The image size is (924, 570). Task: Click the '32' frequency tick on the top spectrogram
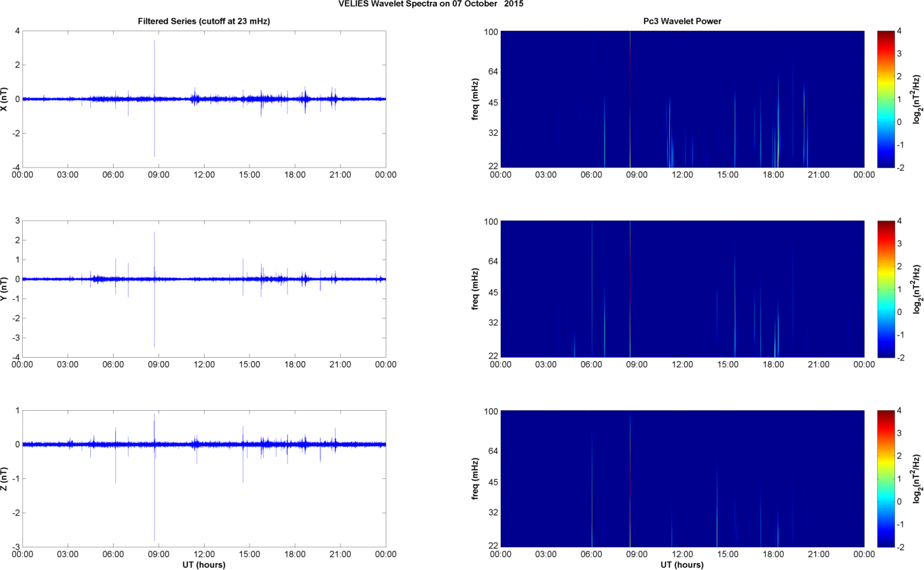(493, 133)
